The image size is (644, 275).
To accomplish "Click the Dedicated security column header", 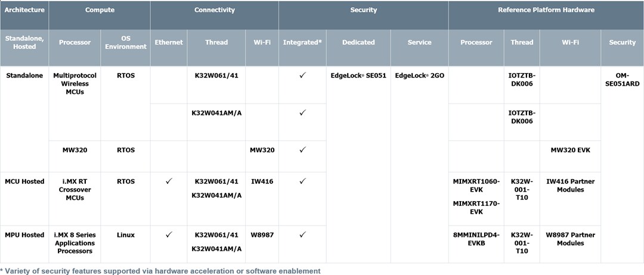I will tap(358, 42).
